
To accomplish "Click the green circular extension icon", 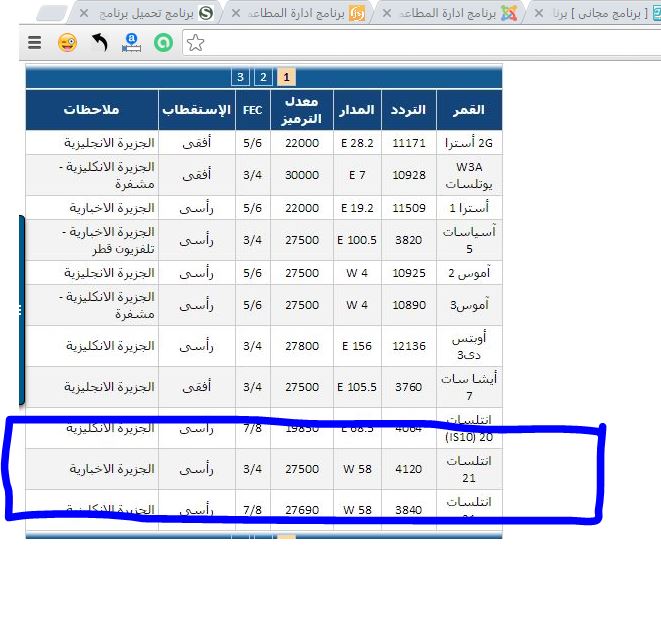I will click(164, 43).
